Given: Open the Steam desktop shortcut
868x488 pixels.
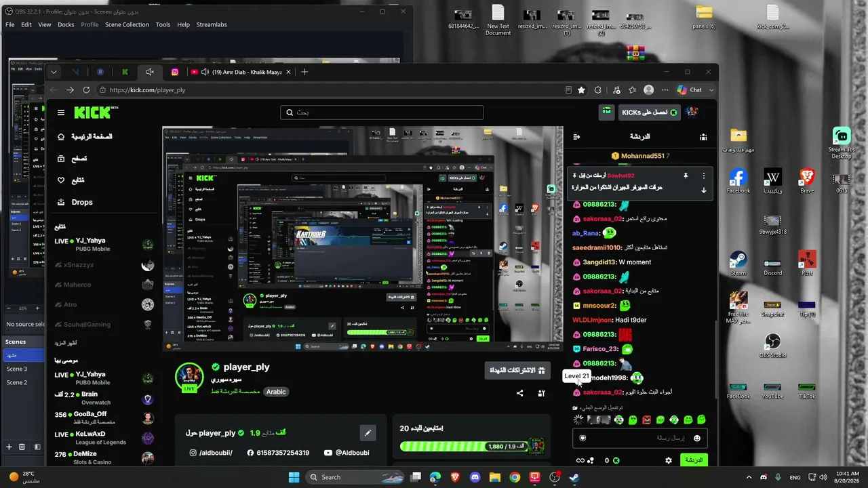Looking at the screenshot, I should coord(738,264).
